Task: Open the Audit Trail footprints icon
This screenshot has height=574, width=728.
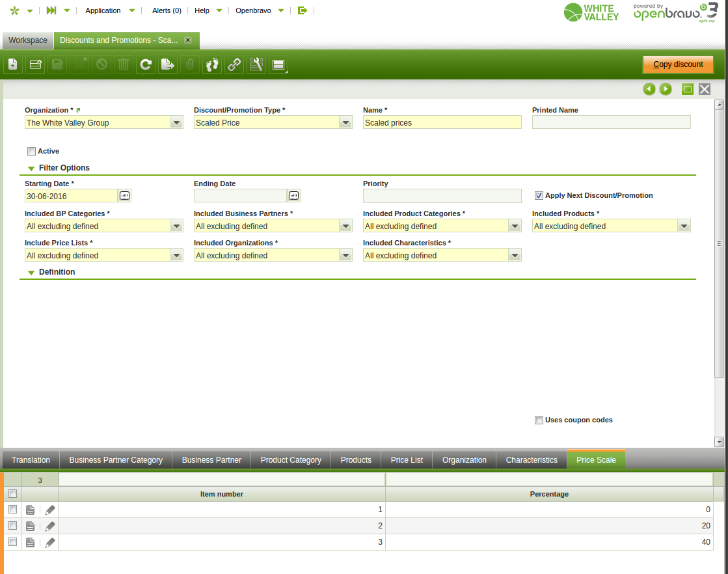Action: click(212, 64)
